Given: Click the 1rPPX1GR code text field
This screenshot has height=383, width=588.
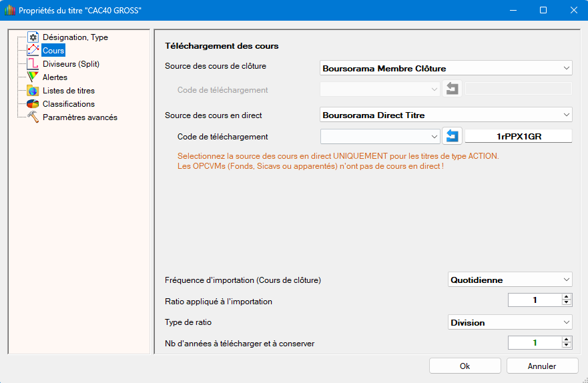Looking at the screenshot, I should pos(519,136).
